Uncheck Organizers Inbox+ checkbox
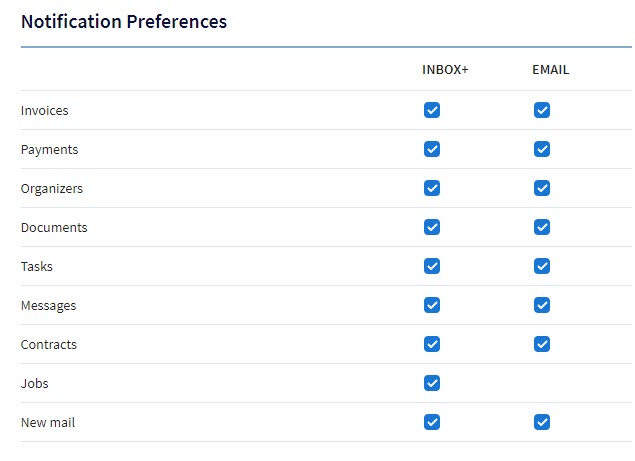 [432, 188]
